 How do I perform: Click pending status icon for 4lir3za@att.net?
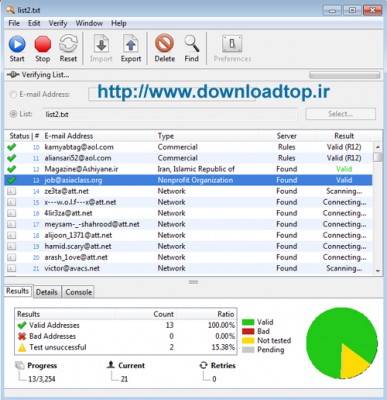11,213
